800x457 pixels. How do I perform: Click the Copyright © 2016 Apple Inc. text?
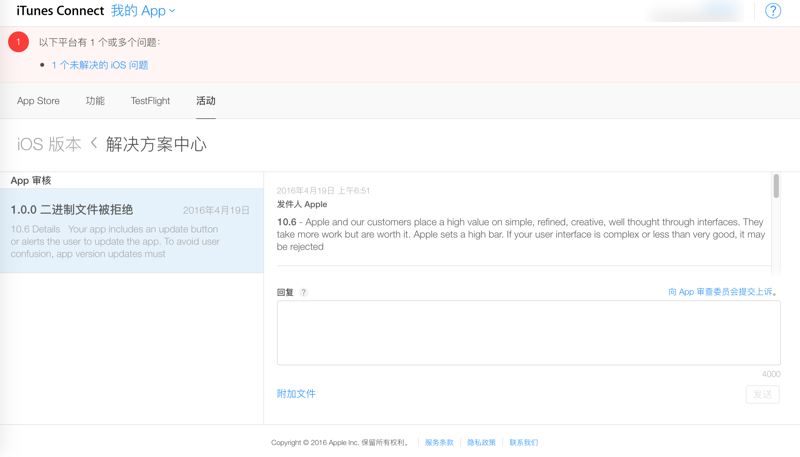pyautogui.click(x=340, y=442)
